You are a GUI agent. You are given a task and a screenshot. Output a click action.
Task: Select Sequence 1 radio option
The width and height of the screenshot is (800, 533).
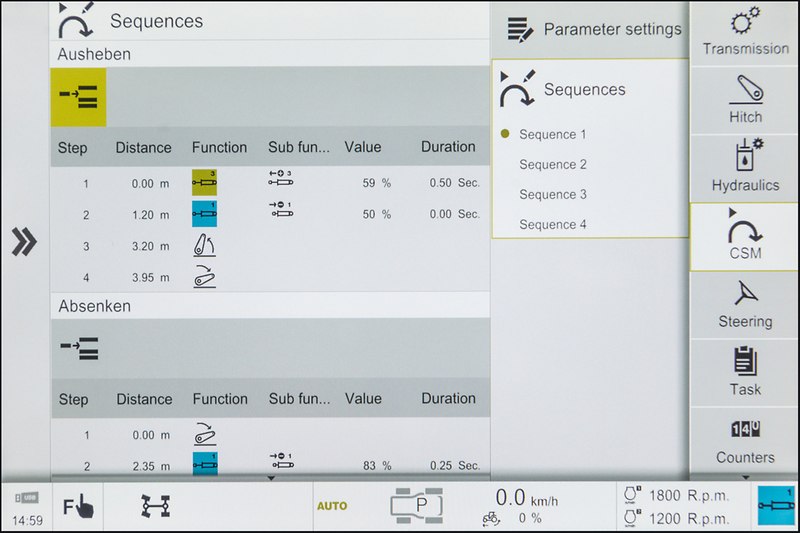click(x=553, y=134)
